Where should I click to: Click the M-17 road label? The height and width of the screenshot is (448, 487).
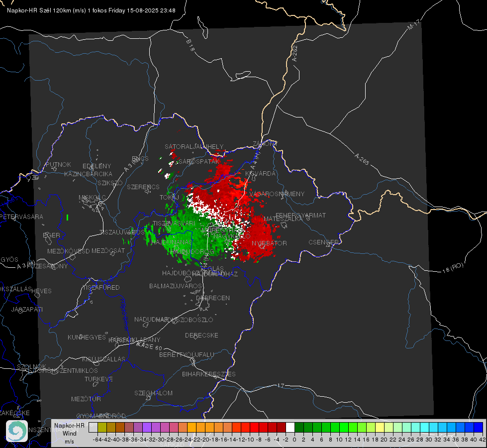(x=413, y=25)
